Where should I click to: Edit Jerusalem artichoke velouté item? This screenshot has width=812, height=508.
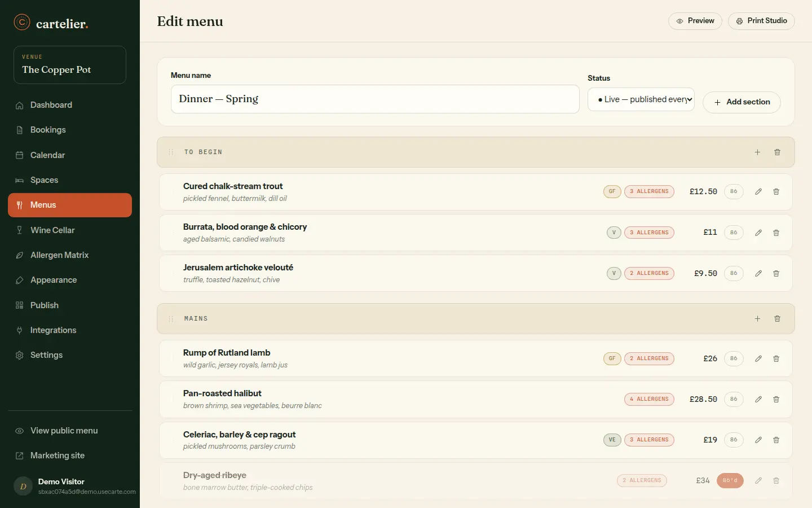758,273
